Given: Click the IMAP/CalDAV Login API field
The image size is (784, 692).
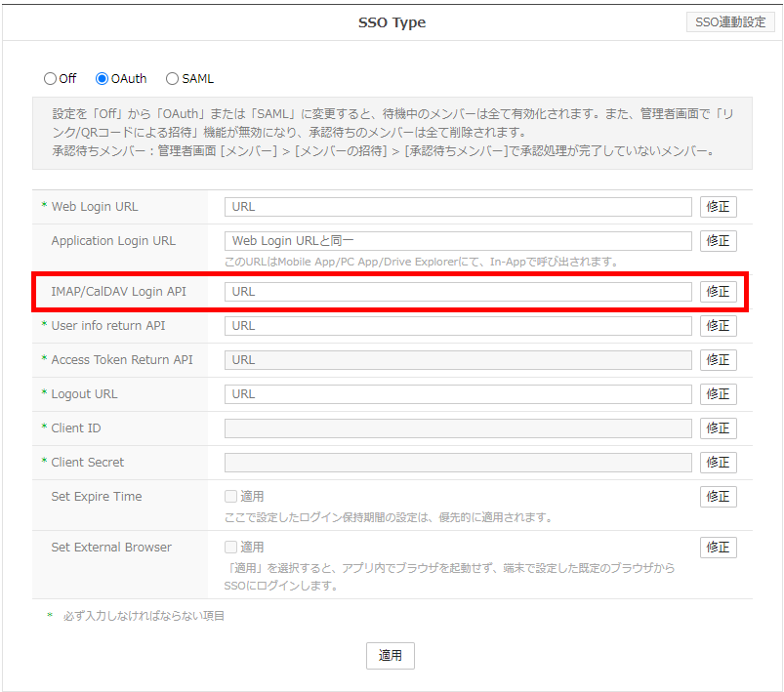Looking at the screenshot, I should (x=458, y=292).
